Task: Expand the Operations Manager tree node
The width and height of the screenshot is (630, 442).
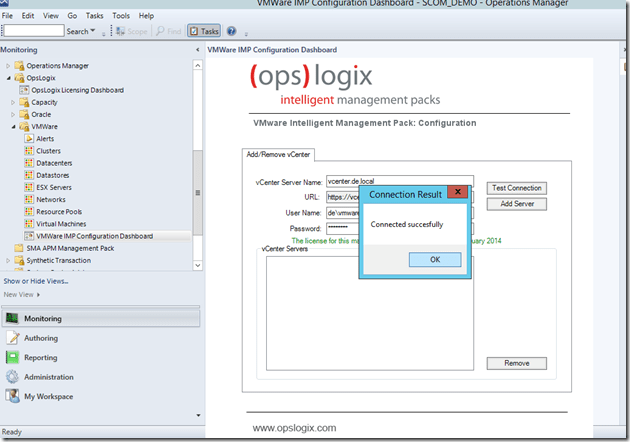Action: [x=8, y=65]
